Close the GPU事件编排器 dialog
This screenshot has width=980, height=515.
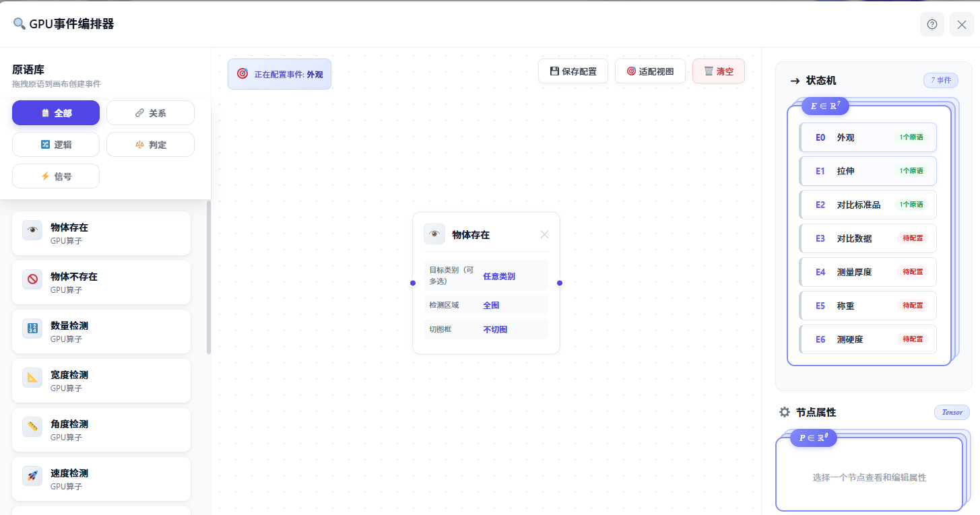coord(962,24)
